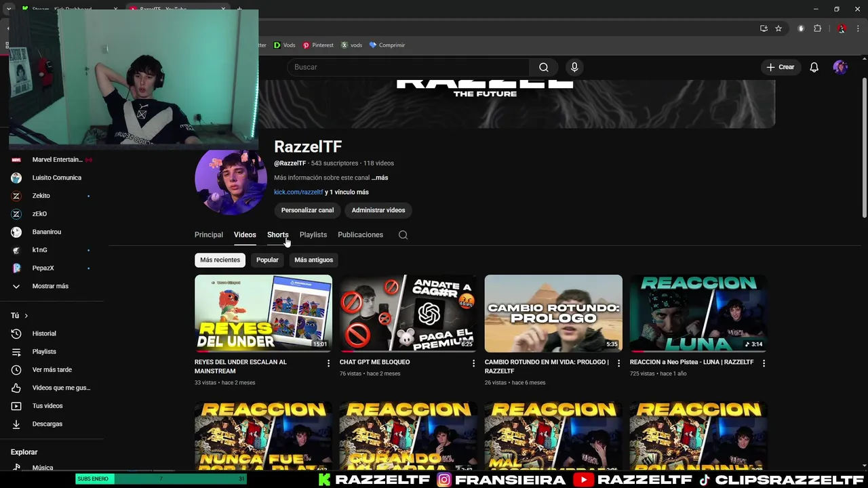Screen dimensions: 868x488
Task: Open title CAMBIO ROTUNDO EN MI VIDA
Action: tap(547, 367)
